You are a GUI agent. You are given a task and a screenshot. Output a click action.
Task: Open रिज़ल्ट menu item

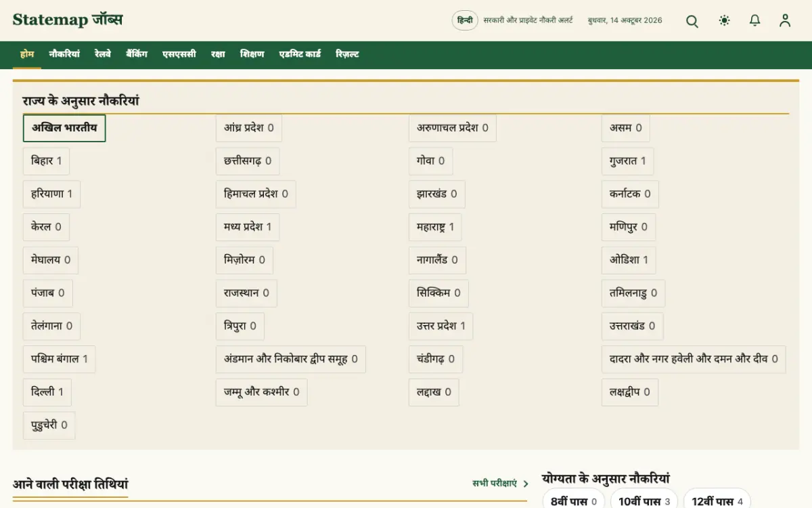click(x=347, y=54)
